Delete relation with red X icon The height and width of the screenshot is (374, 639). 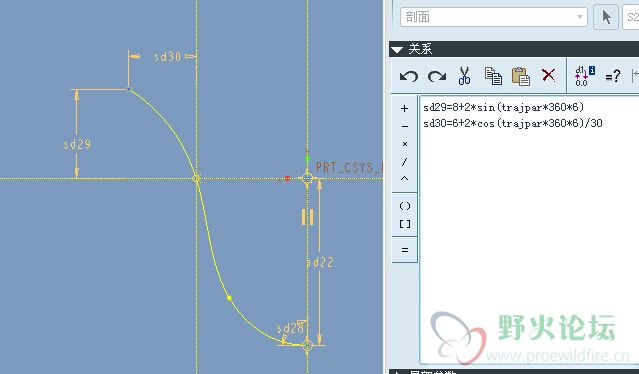(548, 75)
